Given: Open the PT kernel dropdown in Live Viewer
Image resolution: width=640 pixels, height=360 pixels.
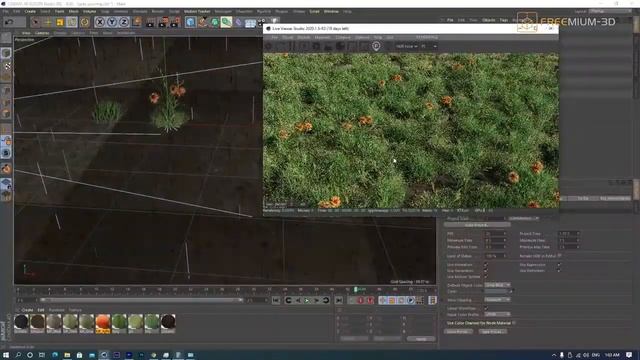Looking at the screenshot, I should [x=429, y=47].
